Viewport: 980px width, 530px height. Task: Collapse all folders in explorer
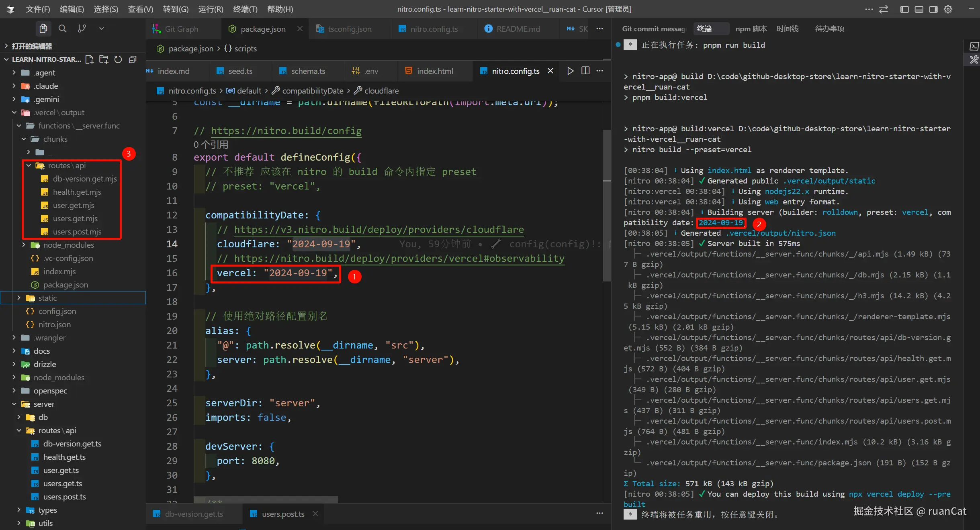(133, 59)
